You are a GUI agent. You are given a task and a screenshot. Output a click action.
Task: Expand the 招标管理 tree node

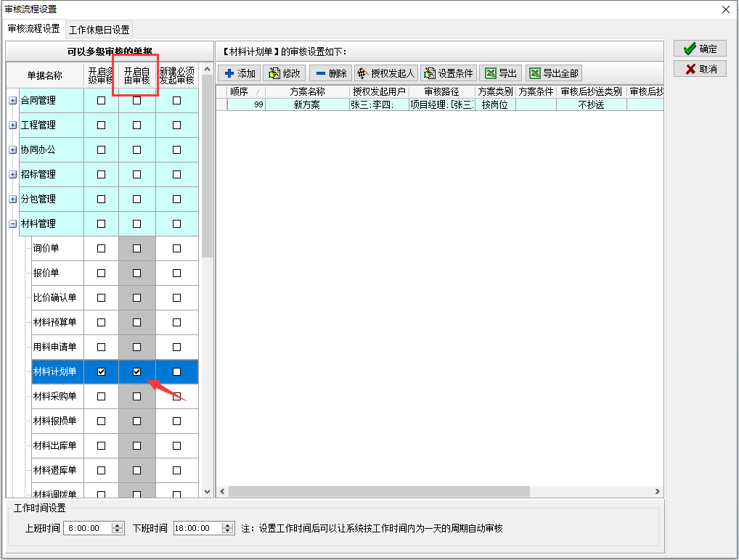[x=12, y=175]
